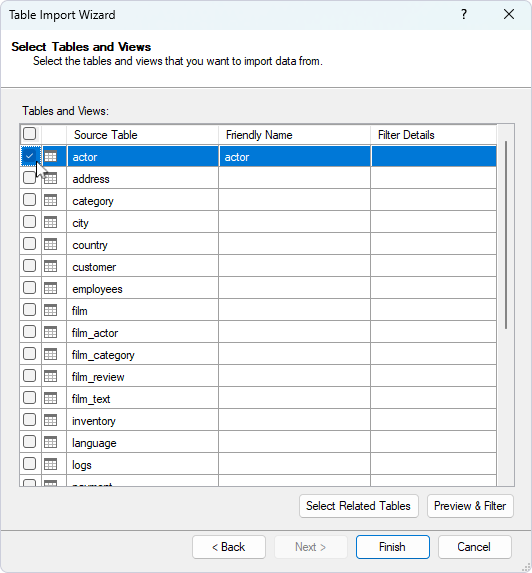Click the actor source table name
The image size is (532, 573).
coord(85,157)
